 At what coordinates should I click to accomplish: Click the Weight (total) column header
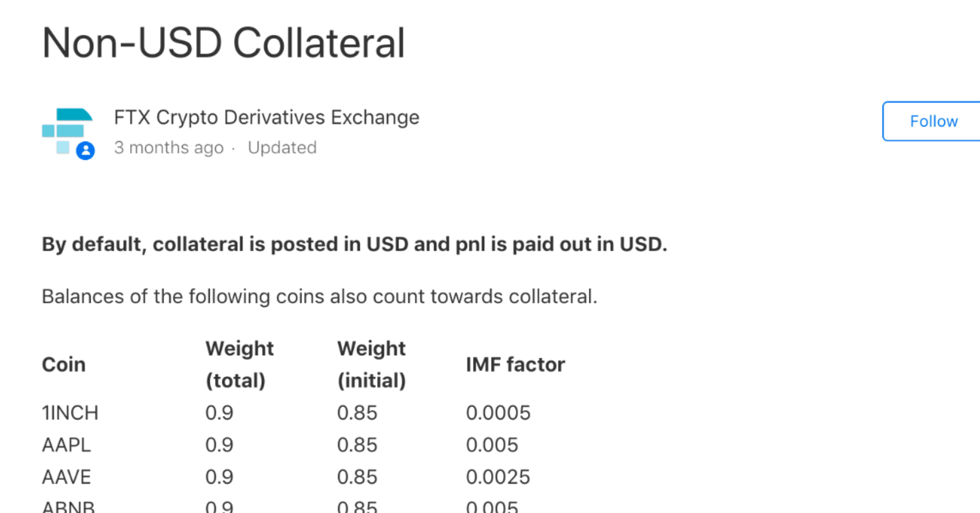point(239,365)
